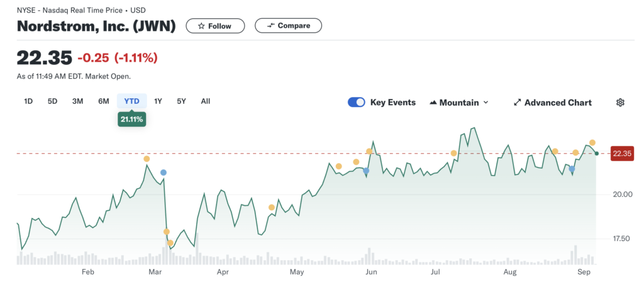Image resolution: width=644 pixels, height=289 pixels.
Task: Click the Jun label on the date axis
Action: click(371, 272)
